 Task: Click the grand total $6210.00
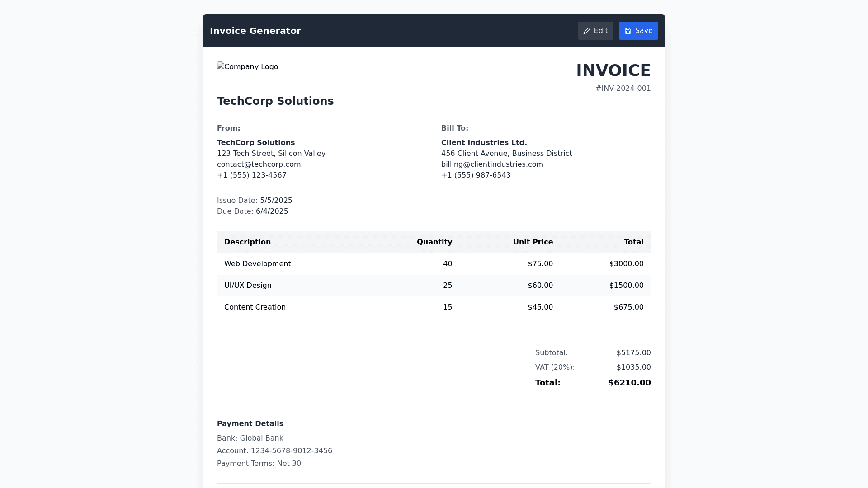coord(629,383)
